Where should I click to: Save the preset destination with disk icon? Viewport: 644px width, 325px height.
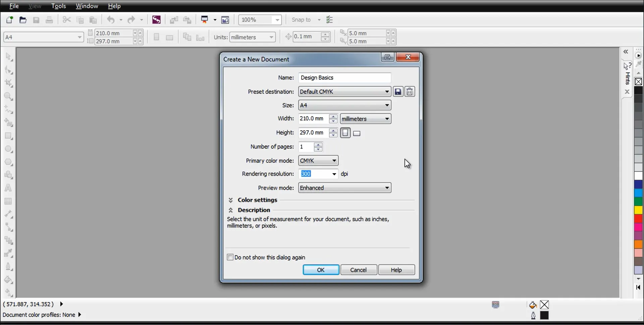click(398, 92)
